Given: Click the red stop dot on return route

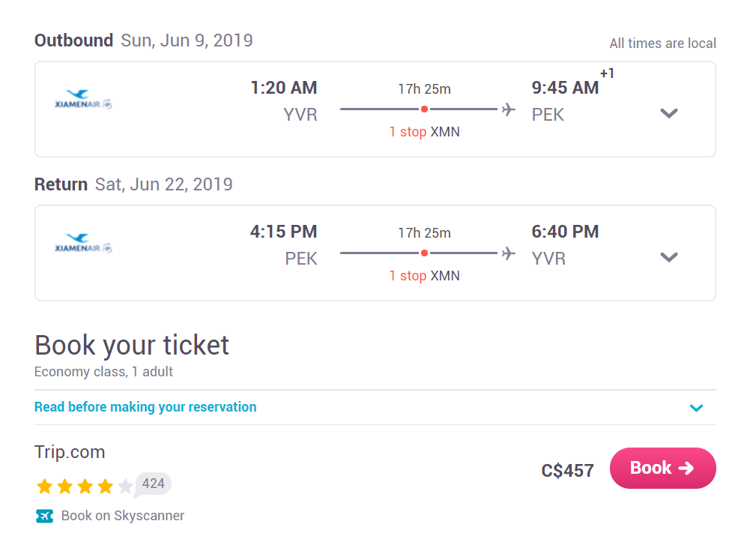Looking at the screenshot, I should [x=424, y=253].
